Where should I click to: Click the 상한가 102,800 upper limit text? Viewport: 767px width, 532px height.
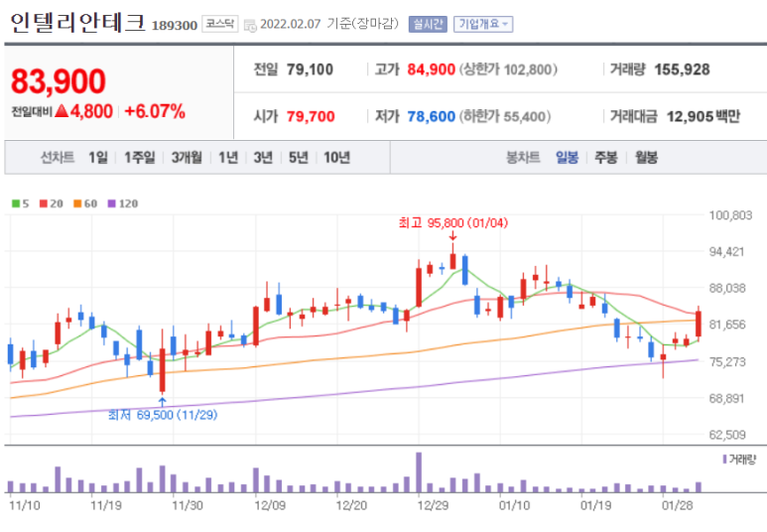click(x=508, y=69)
